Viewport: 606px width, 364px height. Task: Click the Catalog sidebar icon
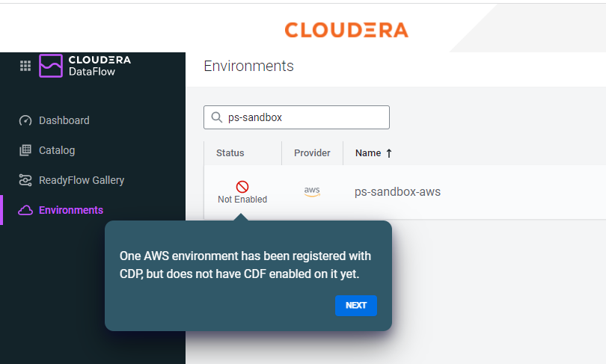coord(25,150)
